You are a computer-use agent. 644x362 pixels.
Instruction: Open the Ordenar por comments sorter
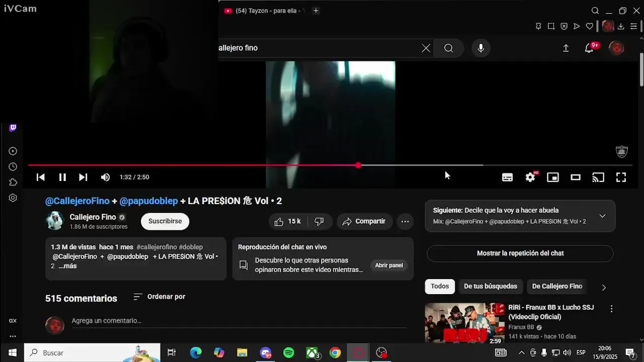click(159, 297)
